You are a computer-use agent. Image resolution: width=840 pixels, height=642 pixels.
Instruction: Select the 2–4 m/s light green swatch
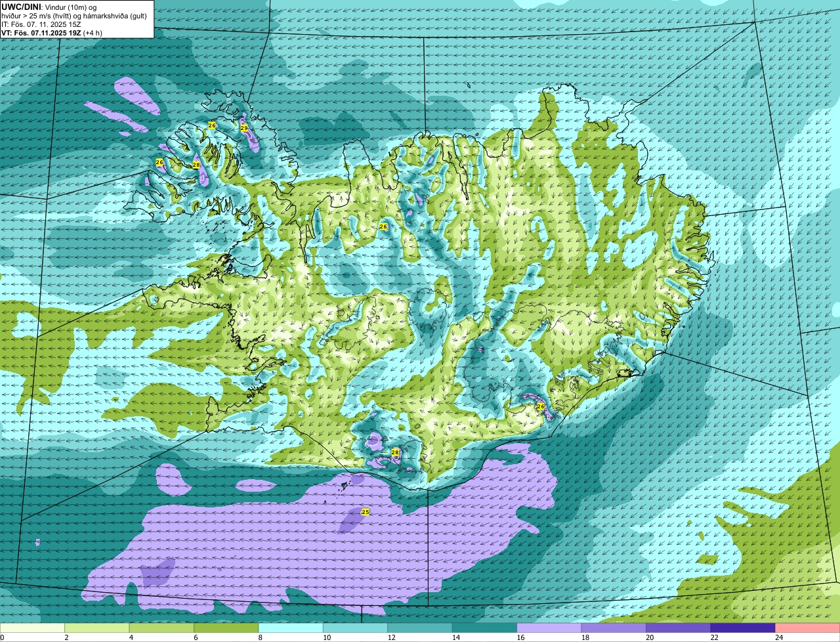pos(98,628)
